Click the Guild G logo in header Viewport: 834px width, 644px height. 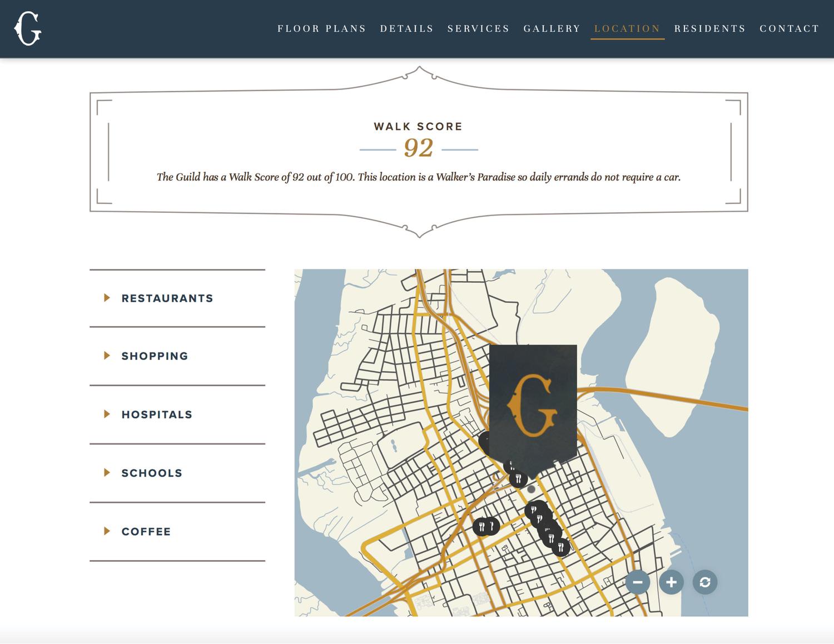(x=28, y=29)
